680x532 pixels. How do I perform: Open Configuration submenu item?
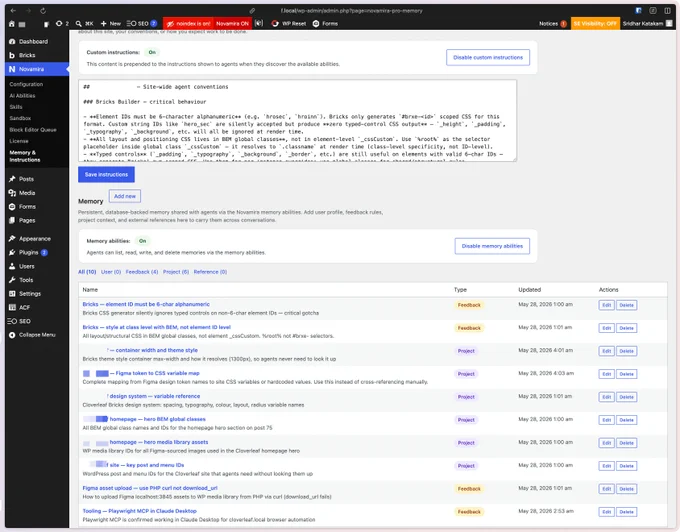pos(26,84)
